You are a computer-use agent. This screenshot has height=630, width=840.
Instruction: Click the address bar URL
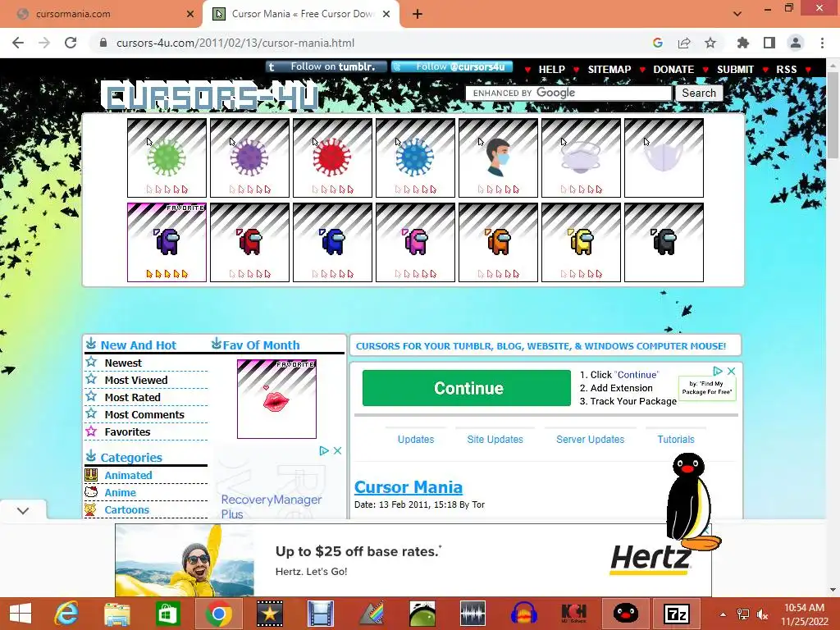tap(235, 43)
